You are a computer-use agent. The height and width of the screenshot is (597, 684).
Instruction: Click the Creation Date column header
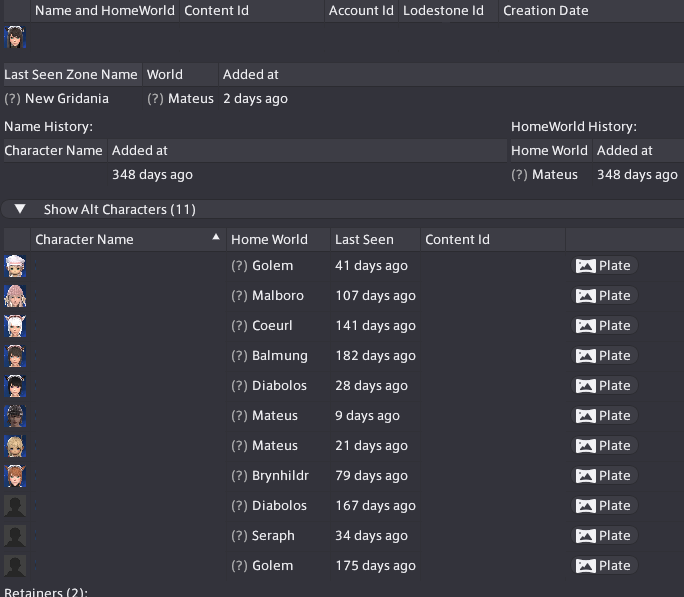(x=592, y=10)
